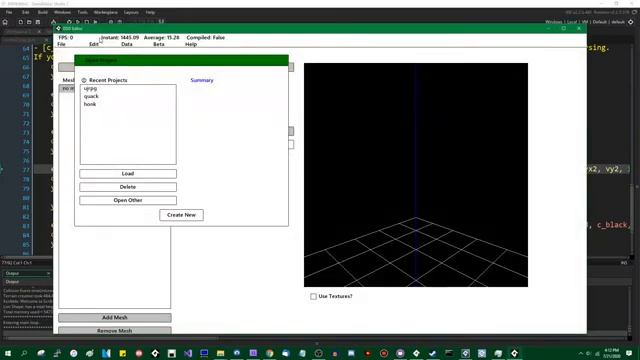Select the first project in Recent Projects list
This screenshot has height=360, width=640.
click(x=90, y=89)
